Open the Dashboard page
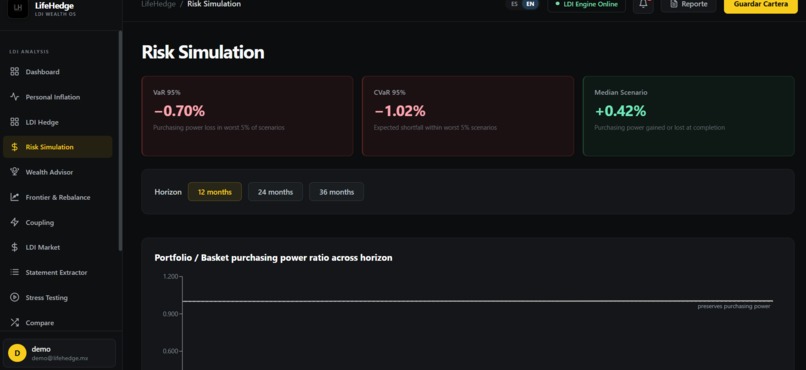The image size is (806, 370). tap(58, 72)
